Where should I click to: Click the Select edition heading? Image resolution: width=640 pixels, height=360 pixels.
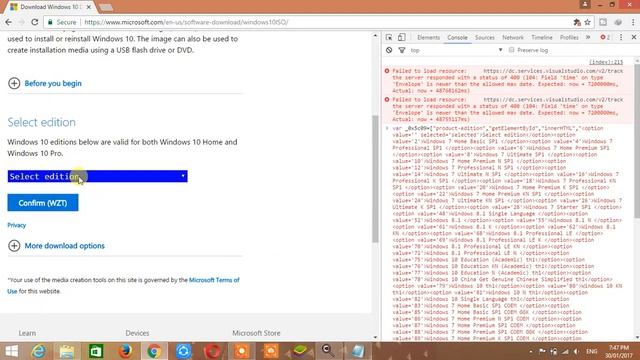point(42,122)
